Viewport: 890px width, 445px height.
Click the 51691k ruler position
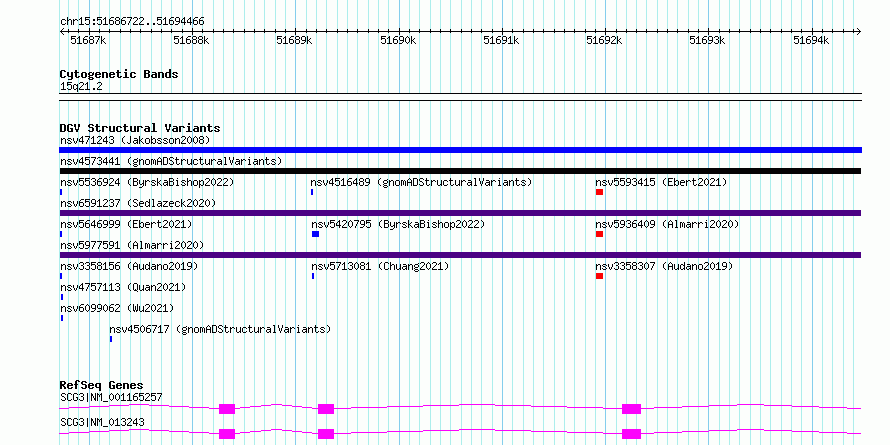[x=501, y=40]
